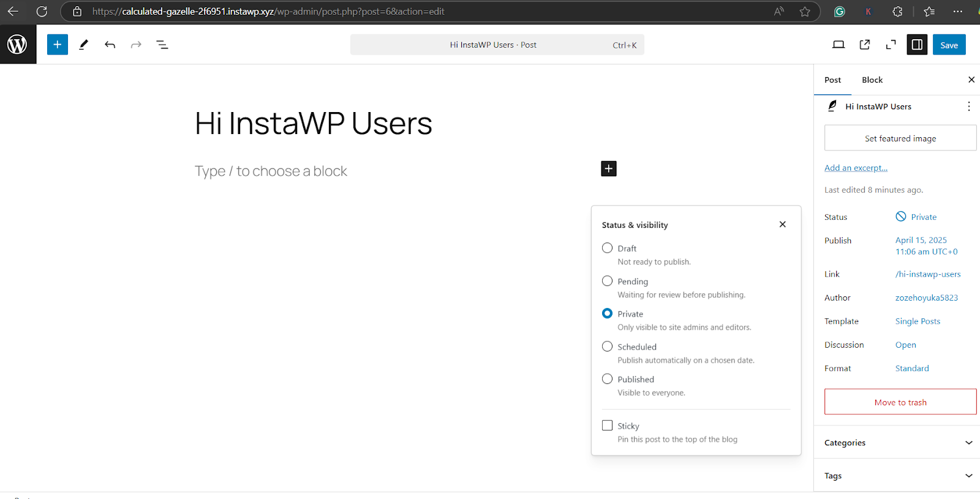Screen dimensions: 980x499
Task: Select the Private status radio
Action: (607, 313)
